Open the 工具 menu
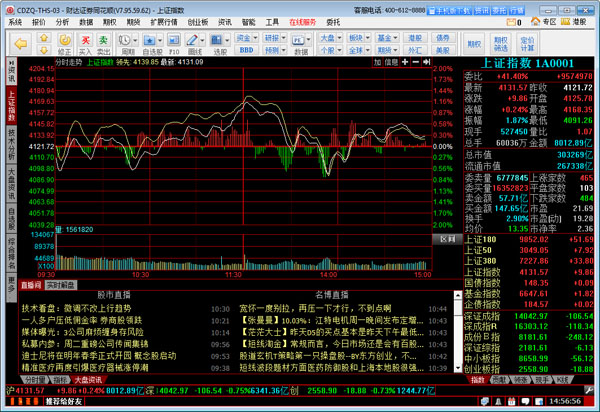The height and width of the screenshot is (412, 600). 272,22
